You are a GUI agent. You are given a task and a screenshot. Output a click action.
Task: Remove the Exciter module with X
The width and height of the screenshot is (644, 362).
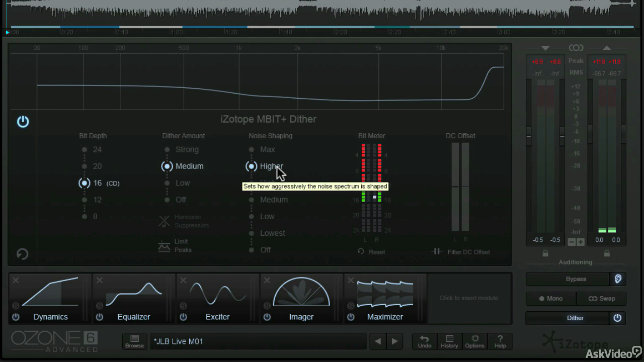pyautogui.click(x=183, y=280)
